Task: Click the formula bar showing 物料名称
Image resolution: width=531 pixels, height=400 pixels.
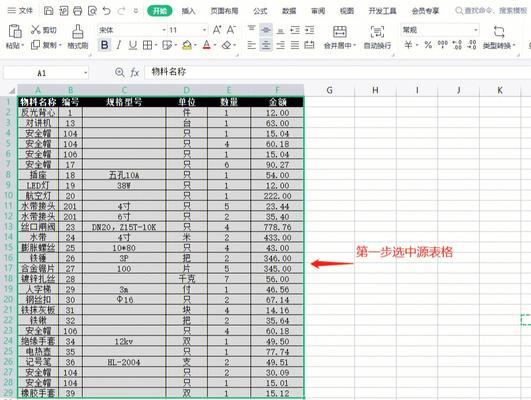Action: [x=338, y=72]
